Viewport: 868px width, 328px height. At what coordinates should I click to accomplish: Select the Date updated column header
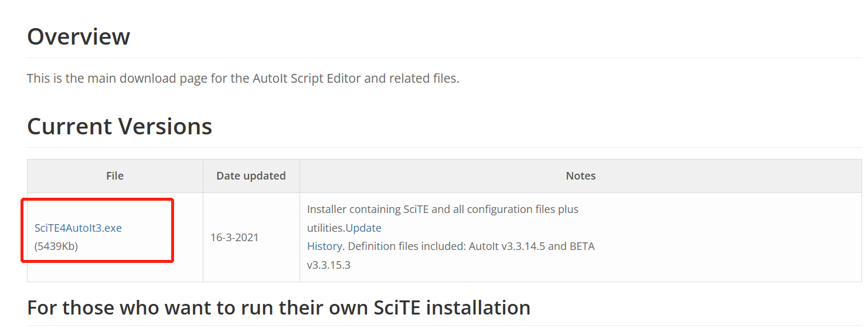[251, 175]
